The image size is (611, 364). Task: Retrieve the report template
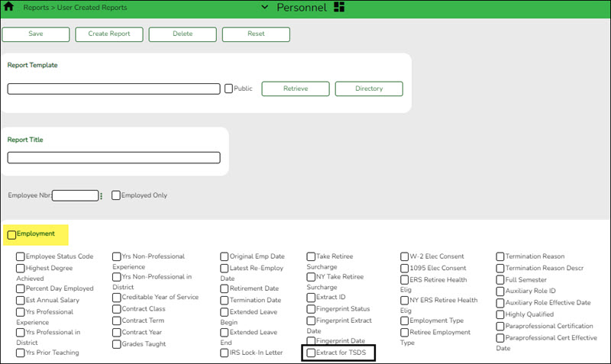point(296,89)
